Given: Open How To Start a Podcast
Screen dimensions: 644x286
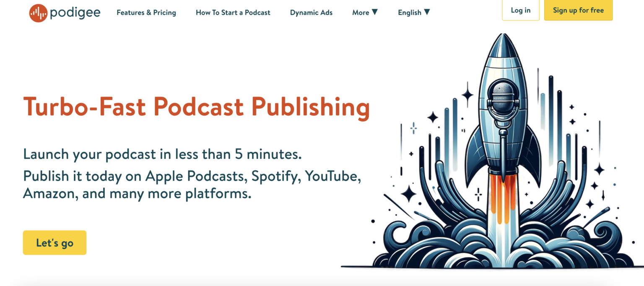Looking at the screenshot, I should [233, 13].
